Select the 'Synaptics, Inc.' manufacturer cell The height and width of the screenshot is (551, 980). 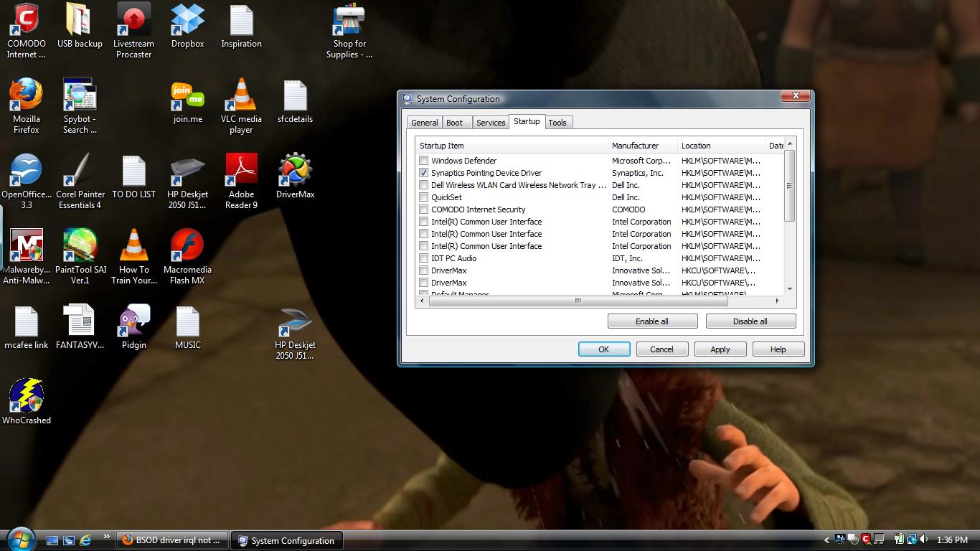pos(638,173)
